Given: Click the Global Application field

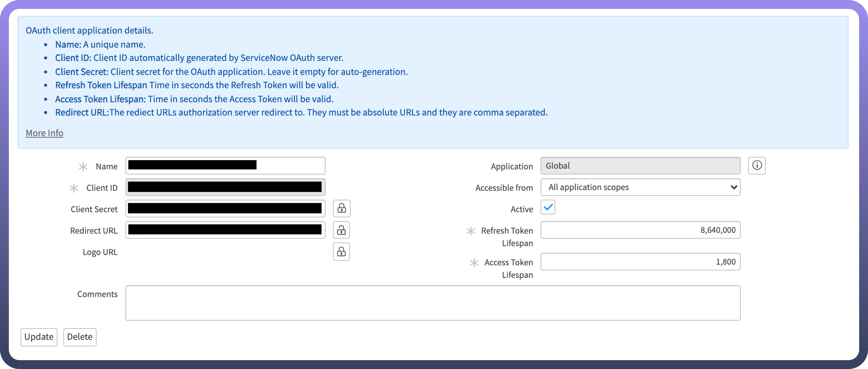Looking at the screenshot, I should [640, 166].
